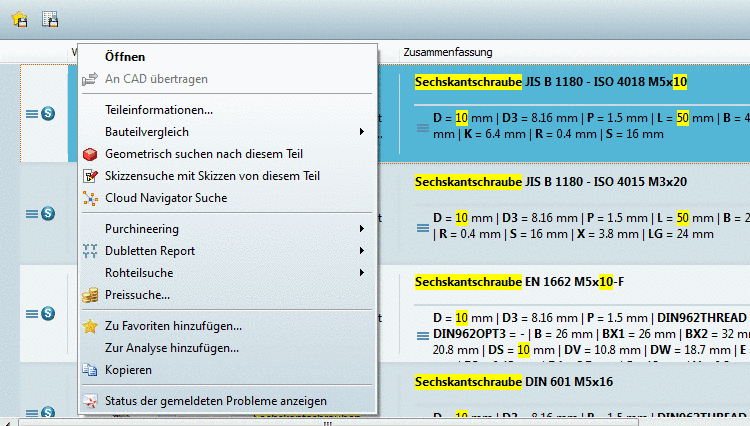The width and height of the screenshot is (750, 426).
Task: Click the yellow star favorites icon
Action: (90, 326)
